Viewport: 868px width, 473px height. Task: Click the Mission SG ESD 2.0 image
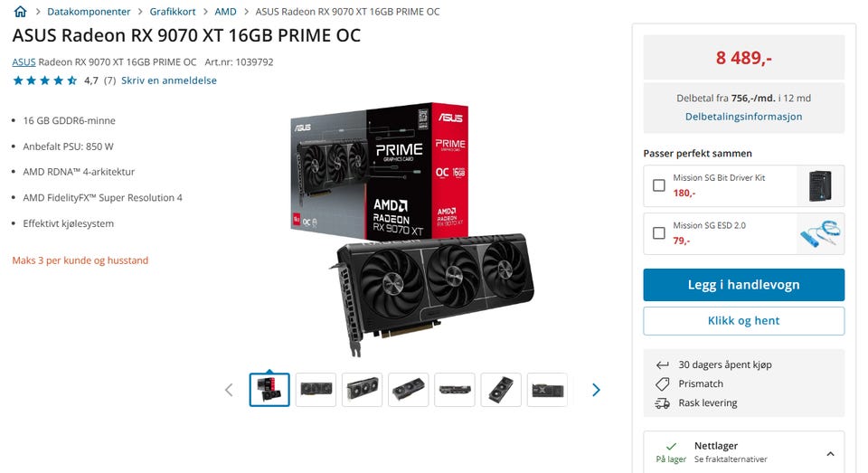(820, 233)
